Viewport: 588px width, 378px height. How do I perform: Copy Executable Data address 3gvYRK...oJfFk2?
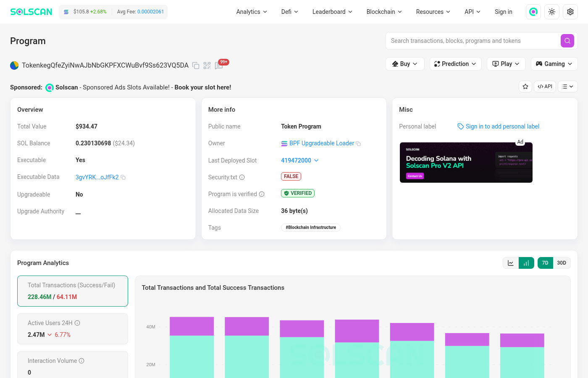pos(123,177)
